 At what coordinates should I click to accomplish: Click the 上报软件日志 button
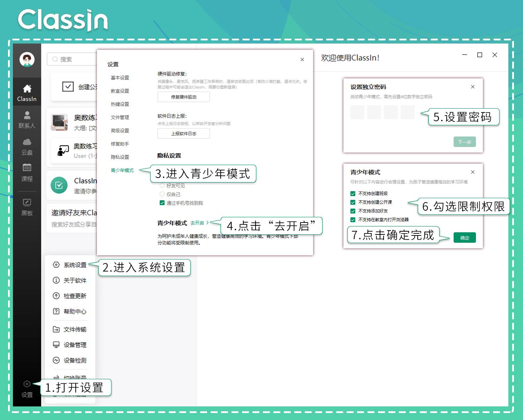(x=184, y=133)
